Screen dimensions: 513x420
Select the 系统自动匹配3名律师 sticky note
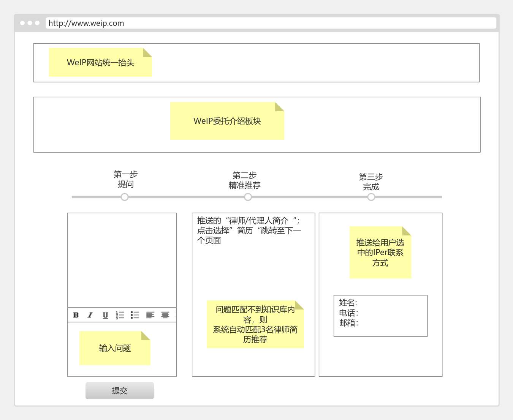(255, 324)
